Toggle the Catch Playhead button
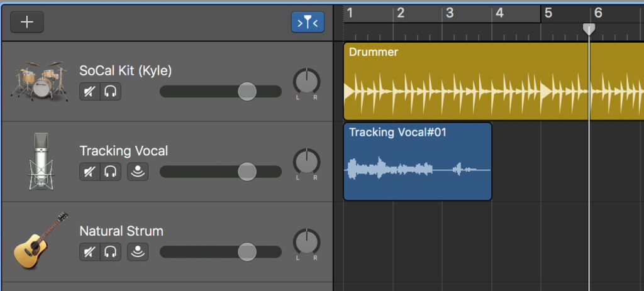This screenshot has height=291, width=644. (308, 22)
